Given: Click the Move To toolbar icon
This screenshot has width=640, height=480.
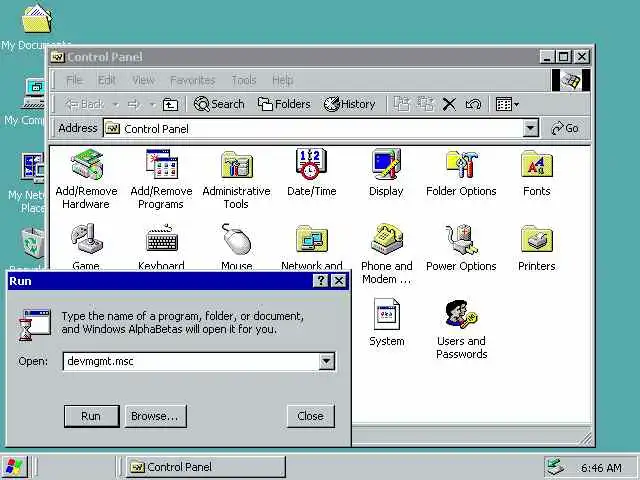Looking at the screenshot, I should (402, 104).
